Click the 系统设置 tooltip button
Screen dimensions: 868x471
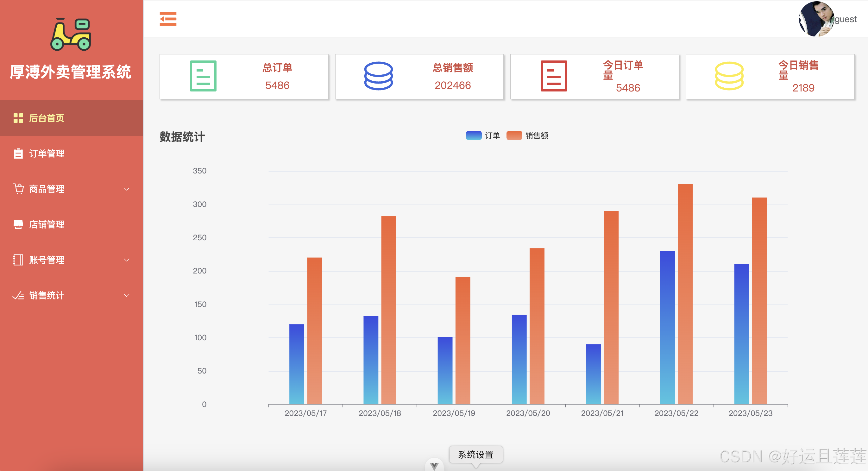pyautogui.click(x=475, y=455)
